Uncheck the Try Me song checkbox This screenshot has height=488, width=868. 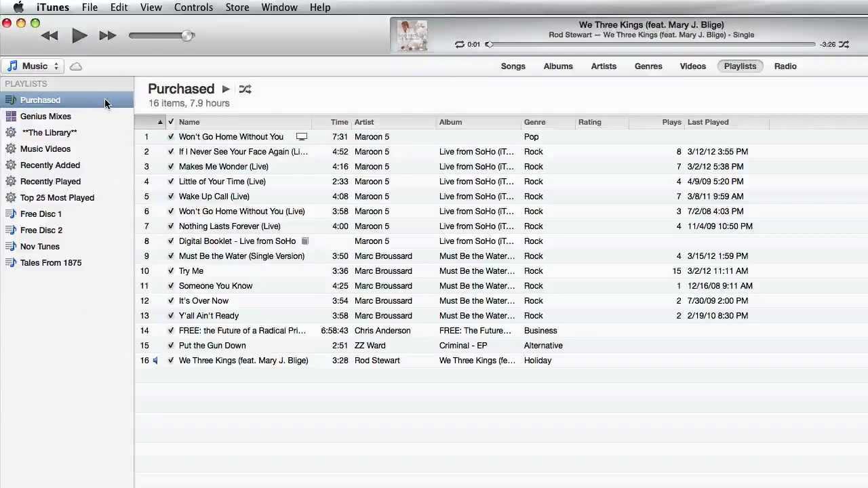(171, 271)
